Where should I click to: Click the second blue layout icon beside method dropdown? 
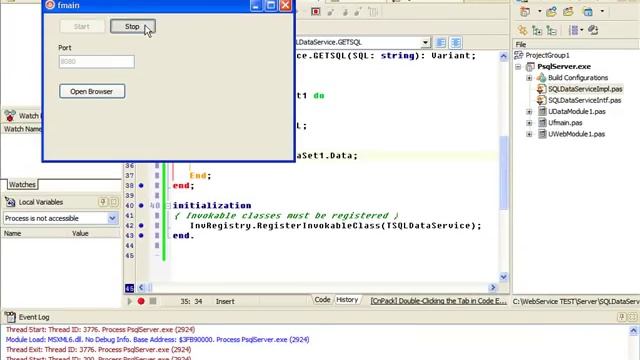tap(456, 42)
